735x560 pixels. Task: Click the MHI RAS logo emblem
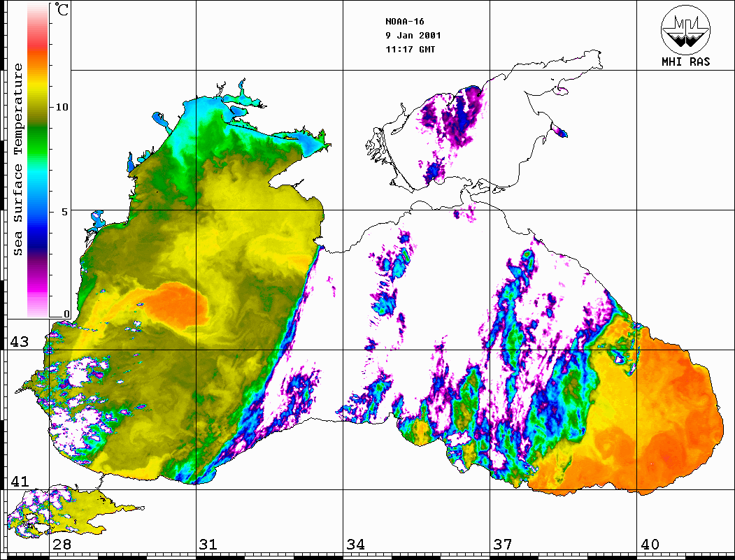(685, 29)
